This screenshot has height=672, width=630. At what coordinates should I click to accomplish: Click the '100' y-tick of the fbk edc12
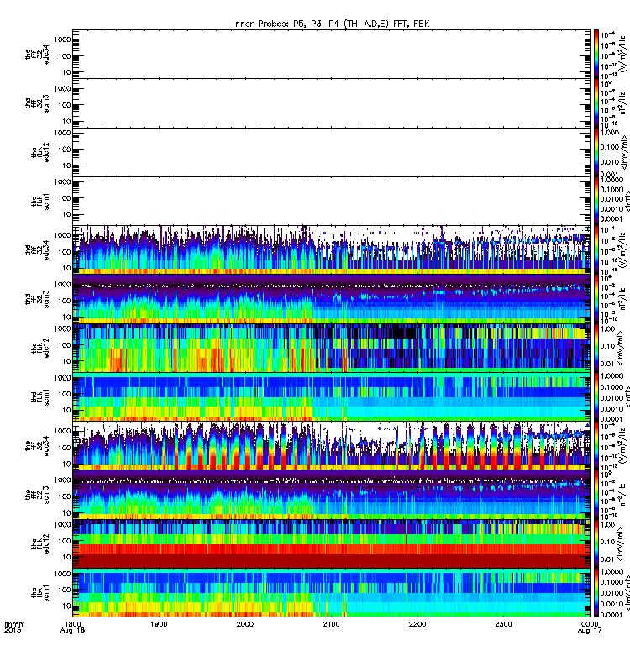click(65, 541)
